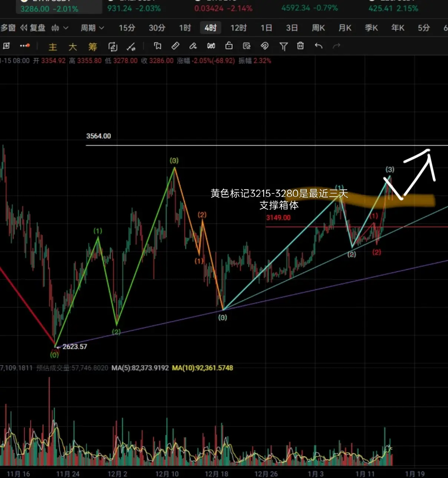Click the red 3149.00 price line label

278,218
